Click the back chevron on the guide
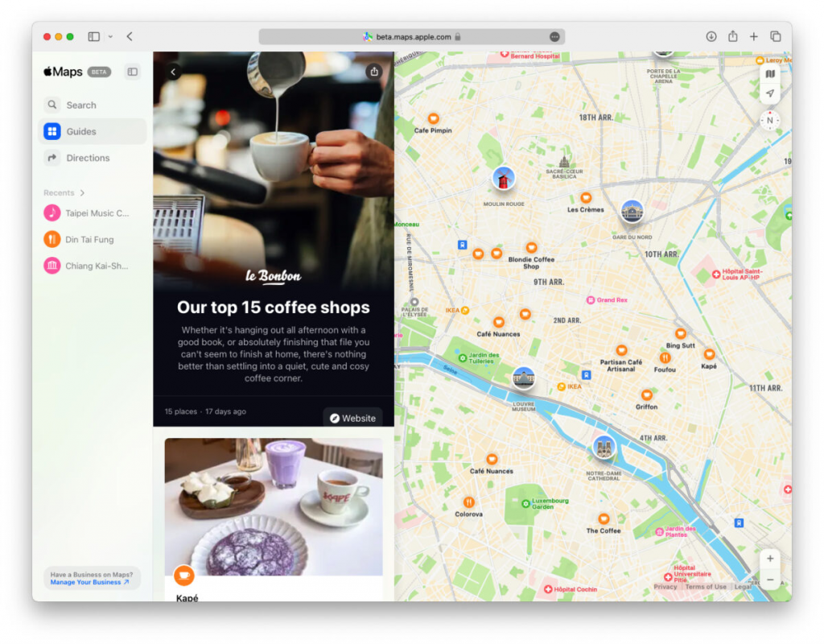This screenshot has width=824, height=644. pyautogui.click(x=173, y=71)
